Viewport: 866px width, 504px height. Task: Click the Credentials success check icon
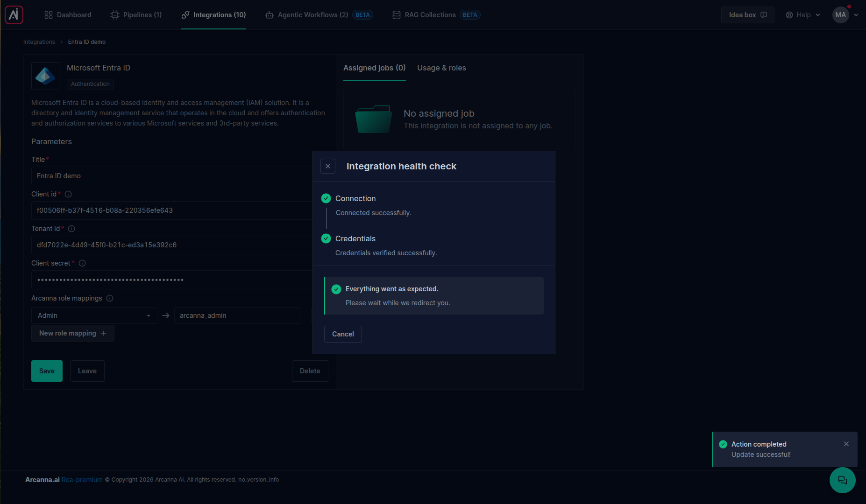326,238
